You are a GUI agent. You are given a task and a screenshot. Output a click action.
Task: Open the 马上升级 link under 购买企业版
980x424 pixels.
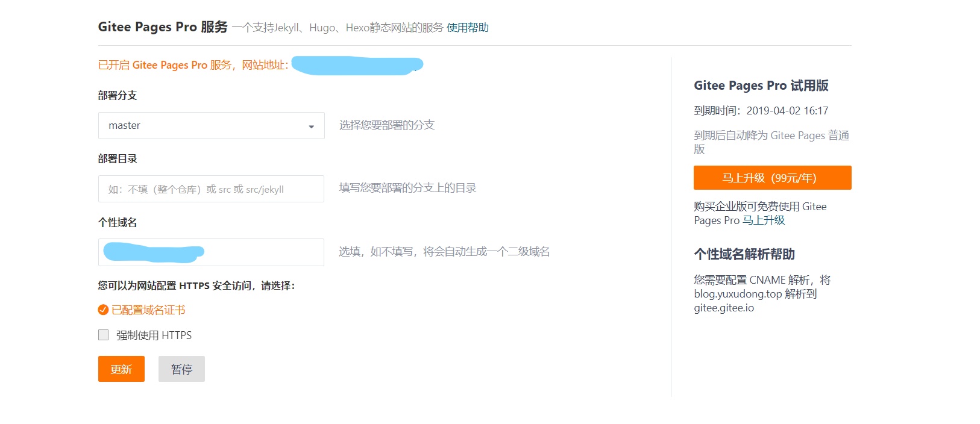click(x=764, y=220)
